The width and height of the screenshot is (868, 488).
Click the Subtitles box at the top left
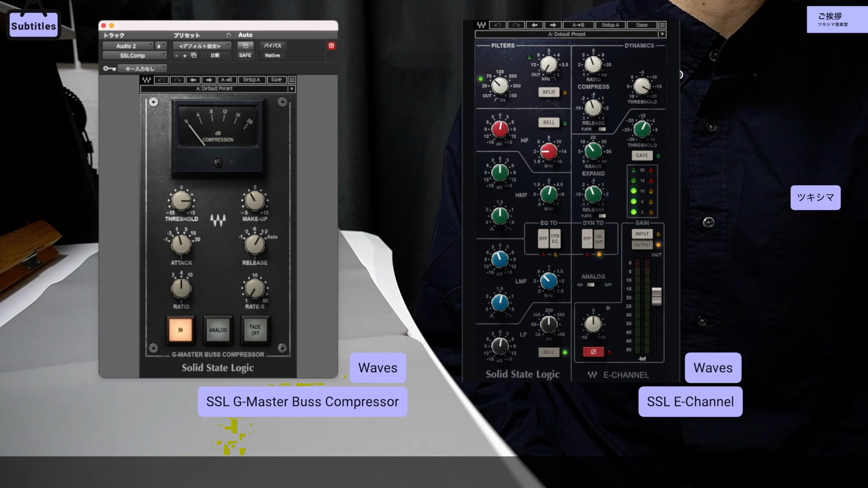tap(33, 25)
